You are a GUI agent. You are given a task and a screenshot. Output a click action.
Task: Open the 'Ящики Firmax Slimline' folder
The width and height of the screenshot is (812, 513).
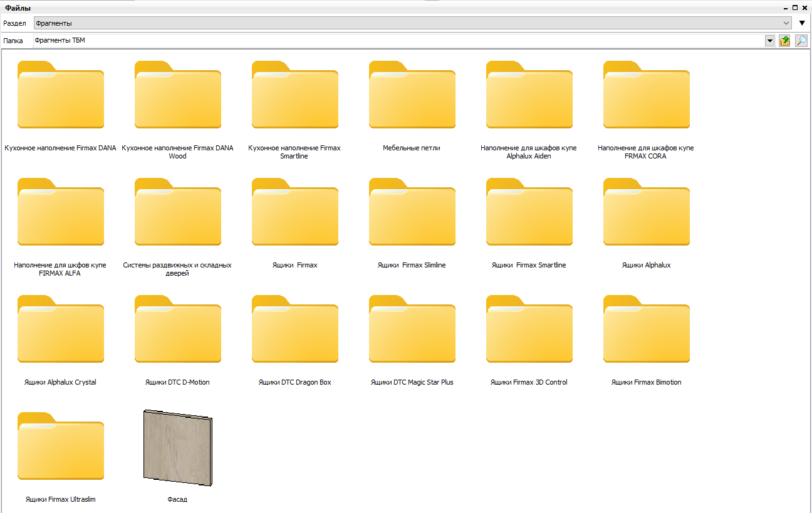click(412, 212)
